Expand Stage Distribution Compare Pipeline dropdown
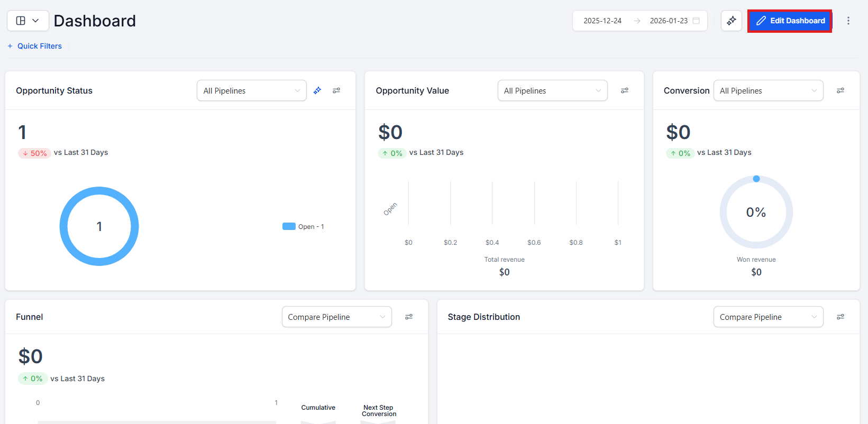This screenshot has width=868, height=424. click(768, 317)
